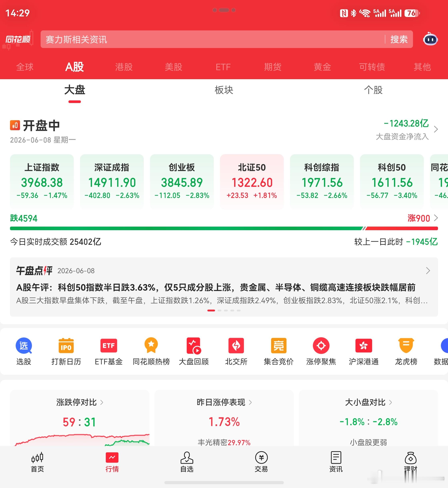Screen dimensions: 448x488
Task: Select 行情 in bottom navigation
Action: [x=112, y=462]
